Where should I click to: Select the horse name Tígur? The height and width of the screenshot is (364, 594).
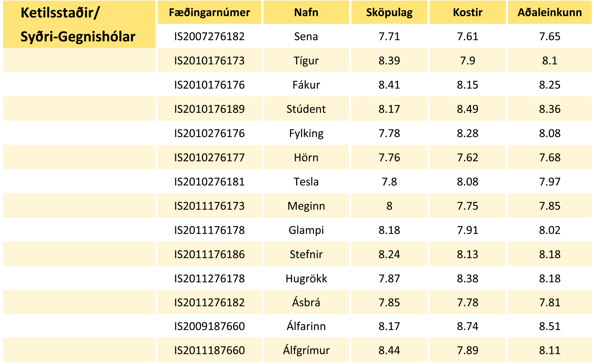pos(306,61)
